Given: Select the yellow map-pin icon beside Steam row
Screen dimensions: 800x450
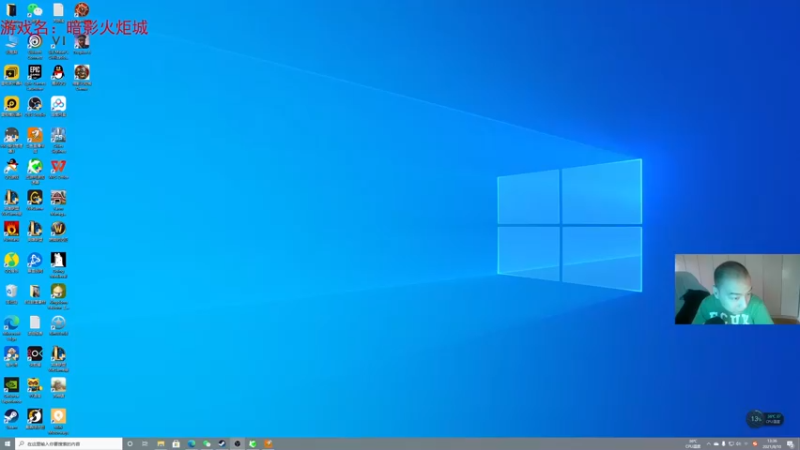Looking at the screenshot, I should click(58, 416).
